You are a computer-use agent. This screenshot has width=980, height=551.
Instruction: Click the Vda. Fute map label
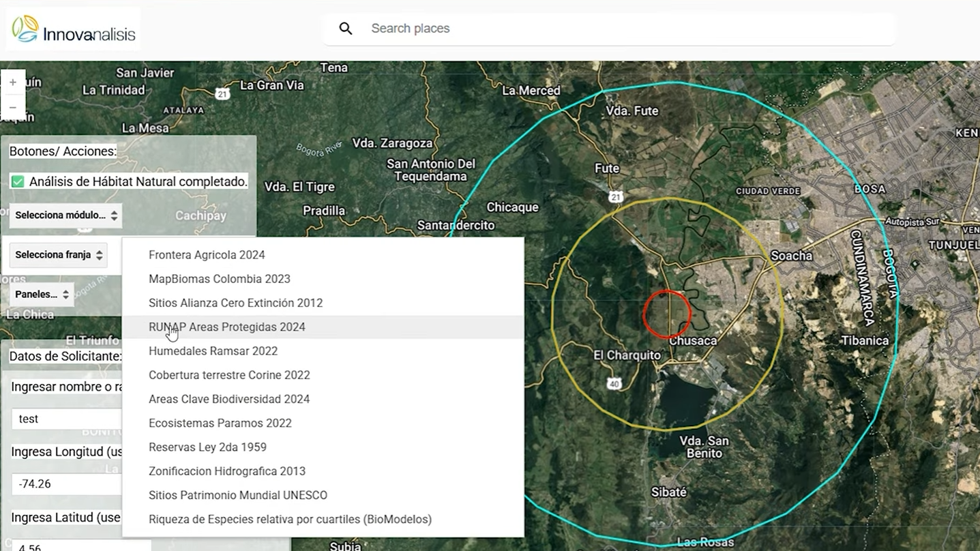click(x=632, y=110)
